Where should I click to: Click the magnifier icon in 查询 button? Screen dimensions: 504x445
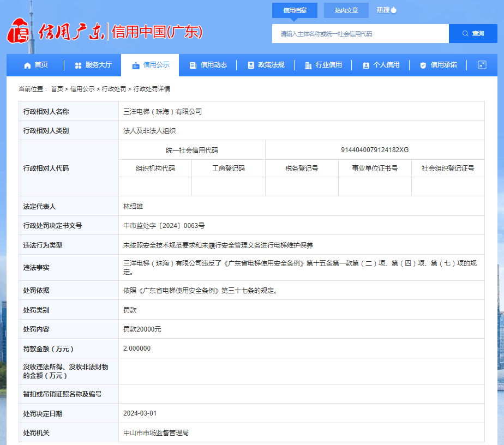click(x=465, y=33)
